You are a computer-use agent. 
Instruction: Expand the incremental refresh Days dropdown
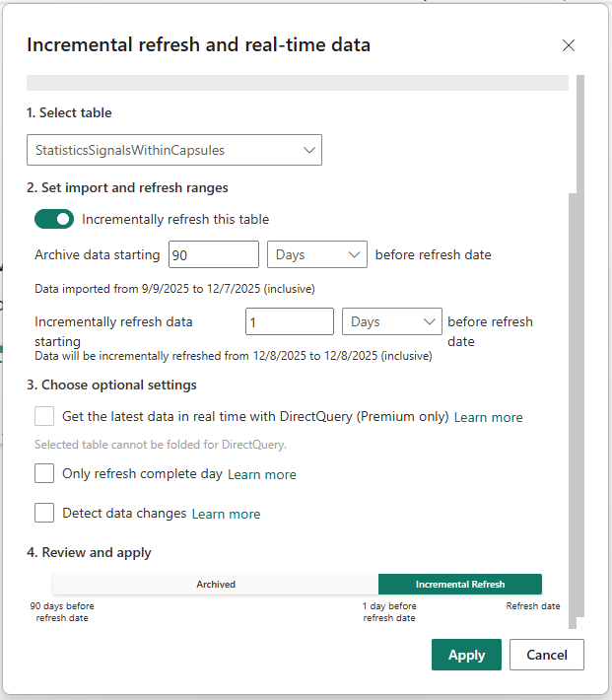pos(391,321)
